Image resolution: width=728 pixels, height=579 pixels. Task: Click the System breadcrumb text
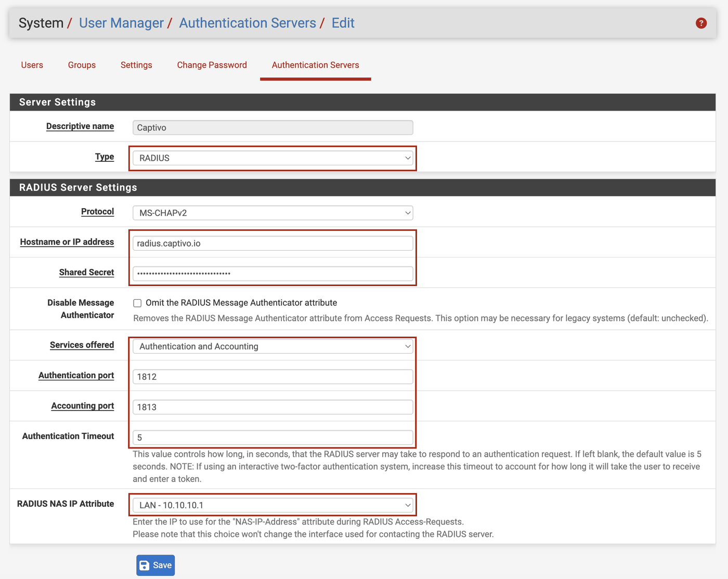coord(41,23)
